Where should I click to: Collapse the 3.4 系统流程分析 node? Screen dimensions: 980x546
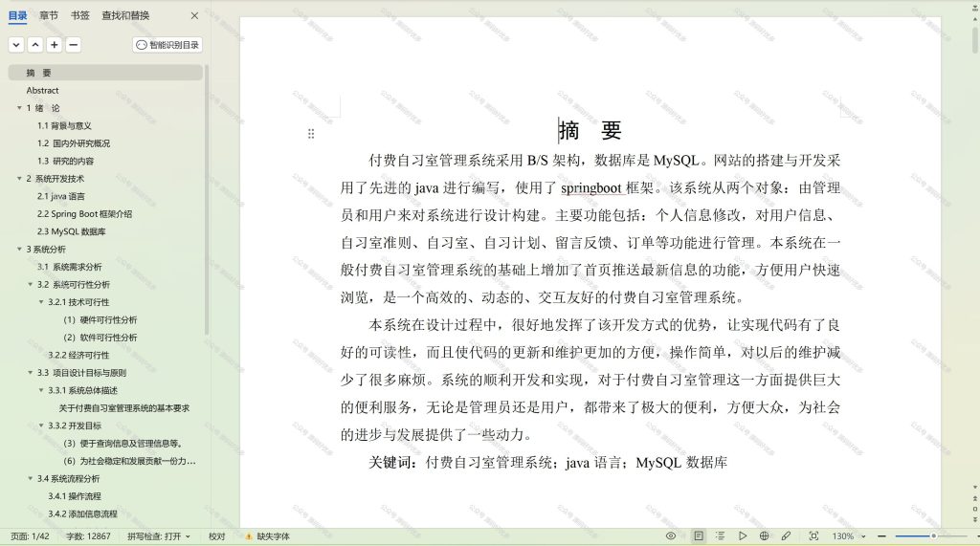(30, 478)
